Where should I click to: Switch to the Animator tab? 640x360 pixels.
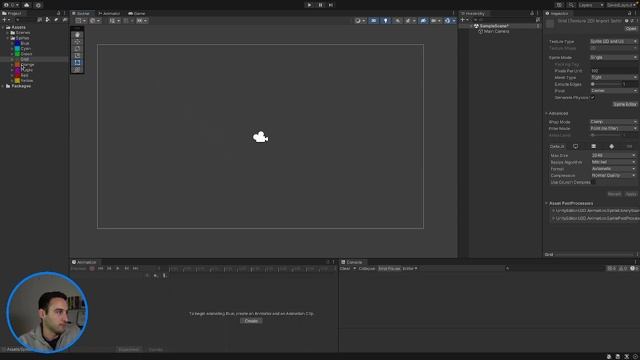pos(109,13)
